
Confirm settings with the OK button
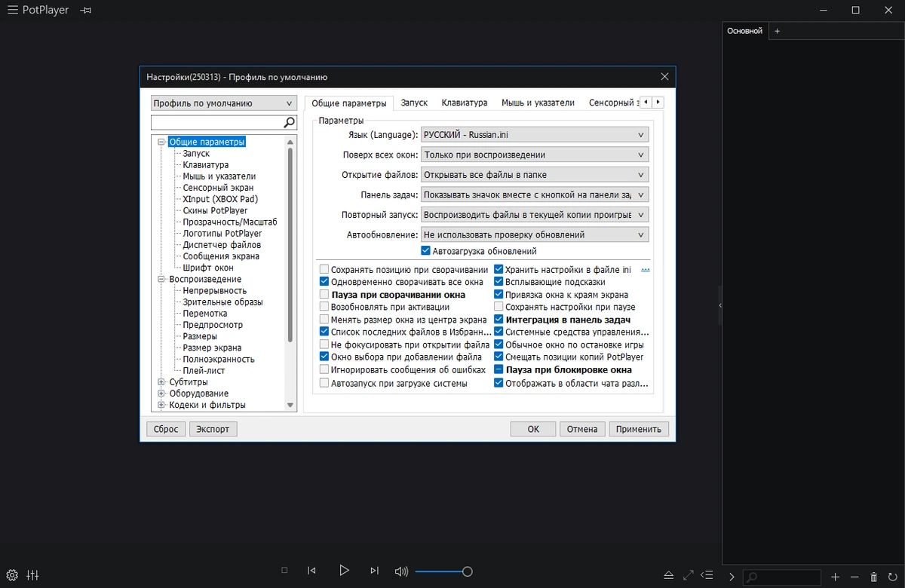click(x=533, y=429)
